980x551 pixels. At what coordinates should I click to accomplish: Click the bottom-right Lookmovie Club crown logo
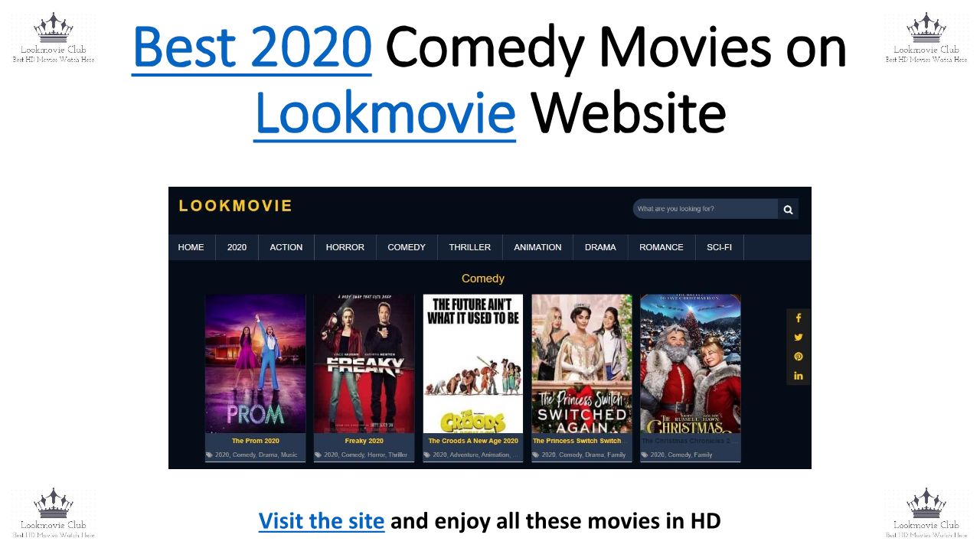point(926,514)
